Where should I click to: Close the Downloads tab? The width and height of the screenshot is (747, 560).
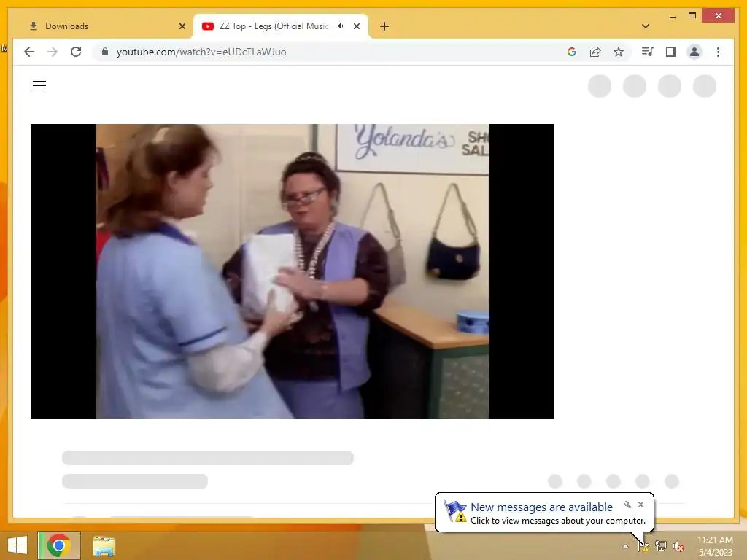pyautogui.click(x=182, y=26)
